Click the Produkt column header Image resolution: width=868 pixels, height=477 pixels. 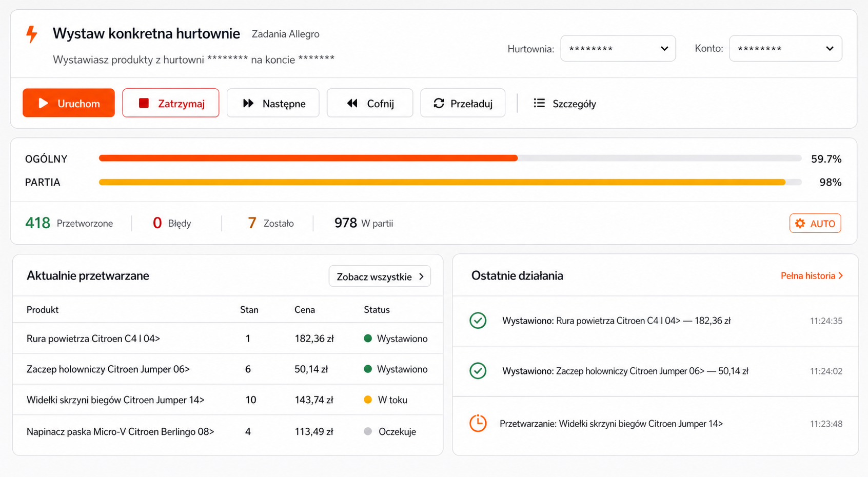click(43, 310)
